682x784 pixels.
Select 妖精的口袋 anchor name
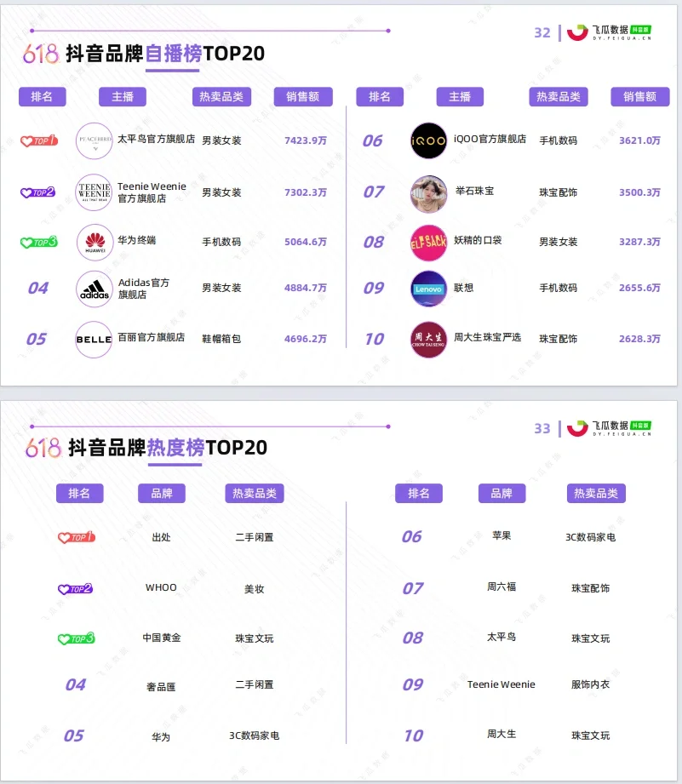click(478, 240)
